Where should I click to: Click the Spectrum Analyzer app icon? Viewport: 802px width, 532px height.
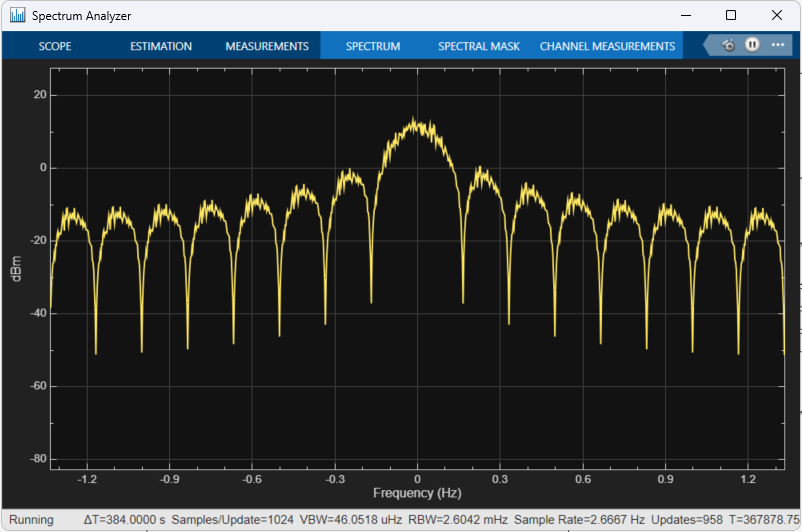click(x=17, y=15)
